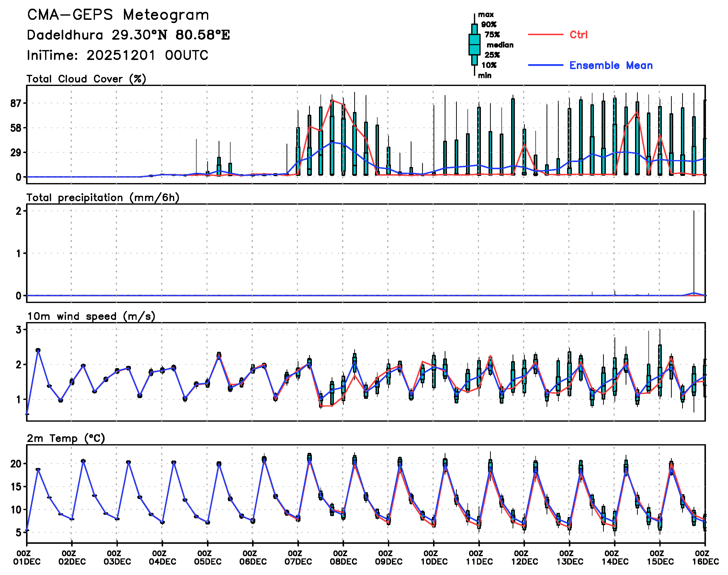728x575 pixels.
Task: Click the CMA-GEPS Meteogram title
Action: (x=118, y=15)
